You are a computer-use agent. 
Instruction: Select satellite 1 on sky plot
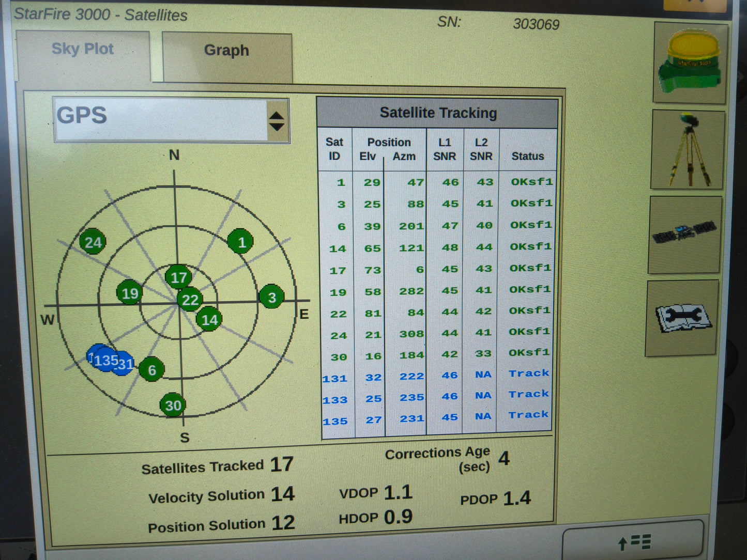point(241,242)
